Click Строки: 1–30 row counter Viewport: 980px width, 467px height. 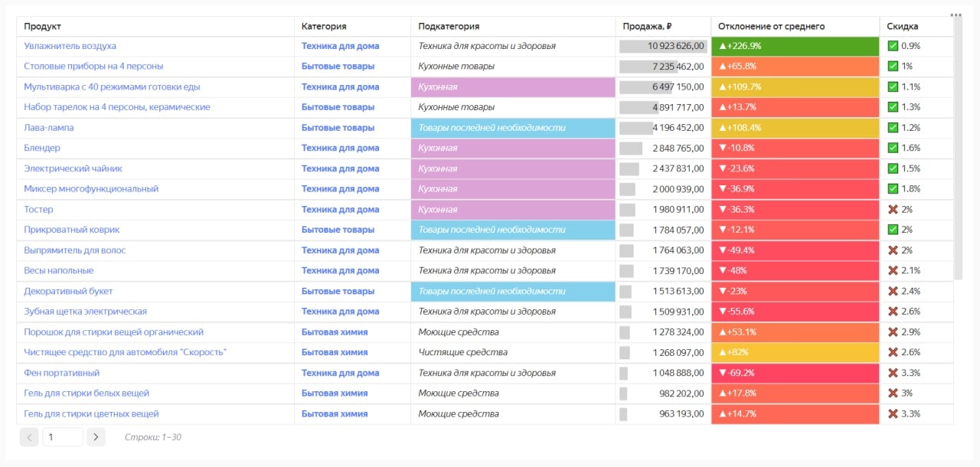[x=153, y=437]
